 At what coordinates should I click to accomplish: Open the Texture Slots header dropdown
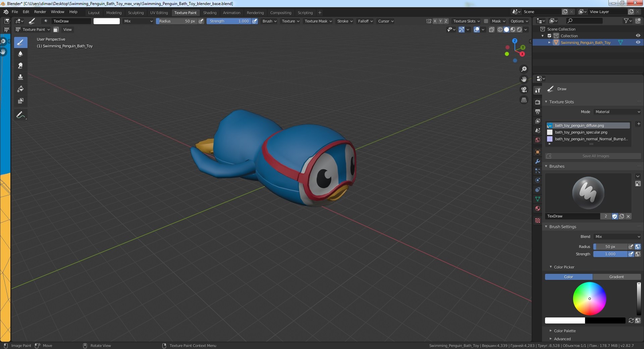pyautogui.click(x=466, y=21)
